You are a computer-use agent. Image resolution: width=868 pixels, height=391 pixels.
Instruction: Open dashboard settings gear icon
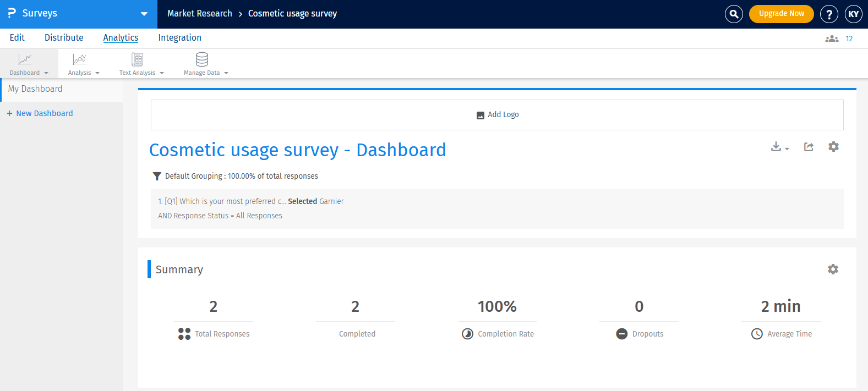point(833,147)
